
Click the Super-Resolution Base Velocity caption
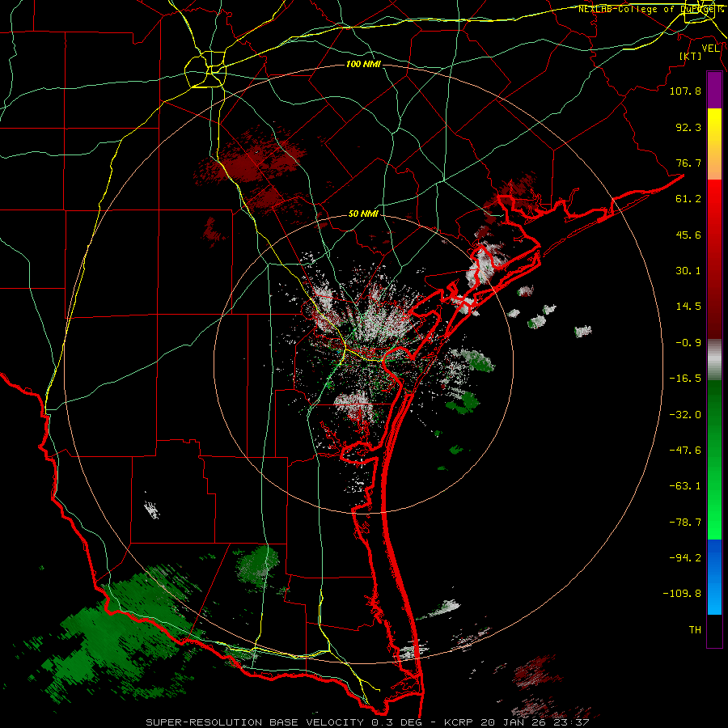pyautogui.click(x=368, y=722)
